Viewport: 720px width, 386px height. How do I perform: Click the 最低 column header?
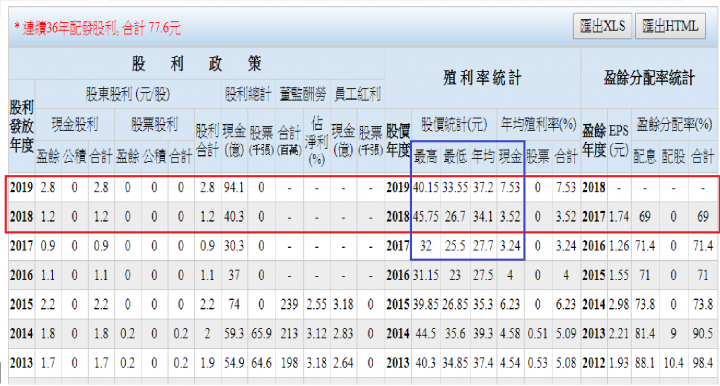[455, 157]
